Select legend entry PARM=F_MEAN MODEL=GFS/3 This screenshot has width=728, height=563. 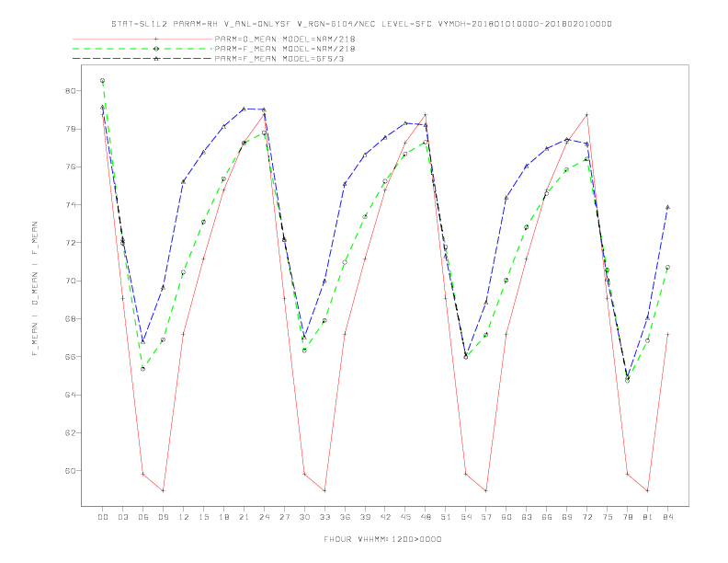(x=279, y=59)
